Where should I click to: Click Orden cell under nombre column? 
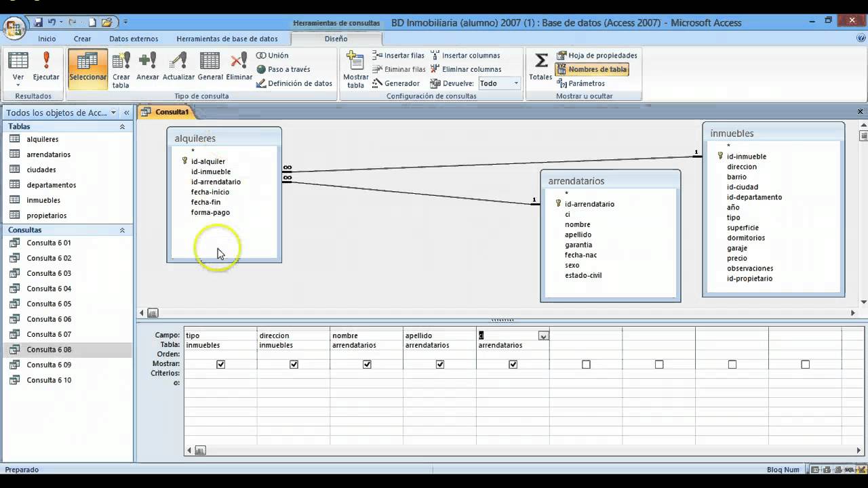click(367, 354)
